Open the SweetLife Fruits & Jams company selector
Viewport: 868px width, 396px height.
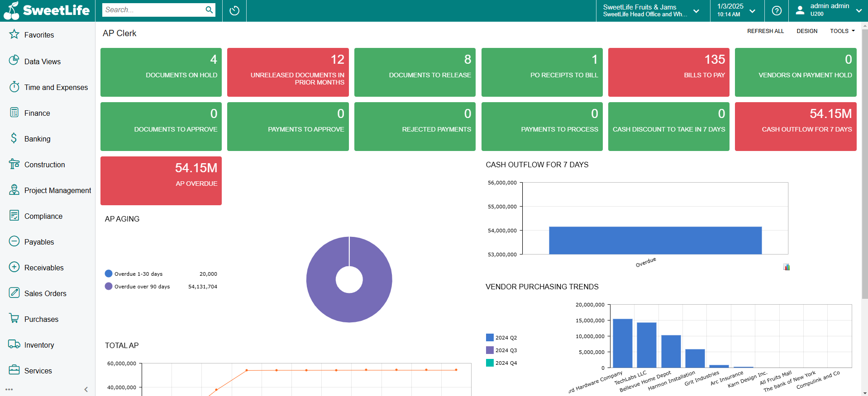(x=651, y=11)
